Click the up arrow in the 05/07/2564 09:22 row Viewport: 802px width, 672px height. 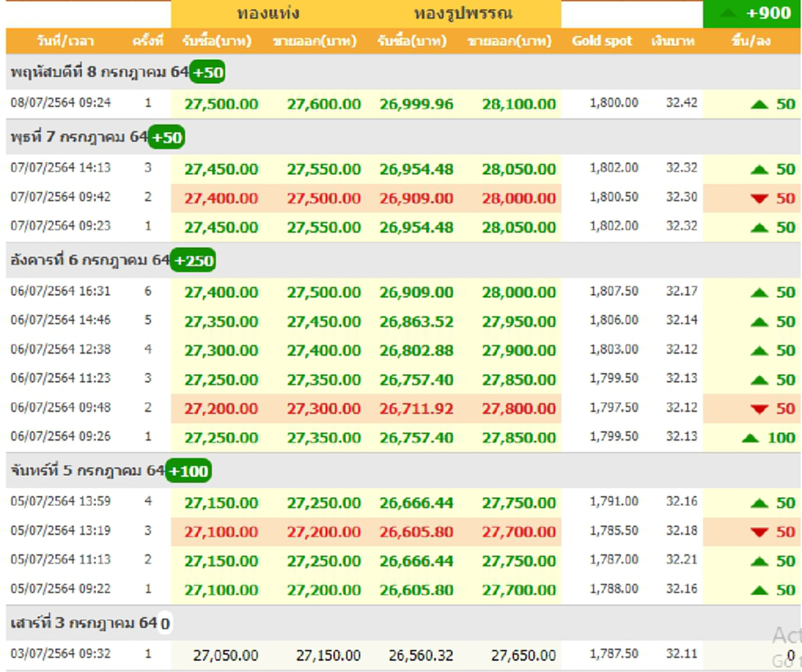pyautogui.click(x=759, y=590)
